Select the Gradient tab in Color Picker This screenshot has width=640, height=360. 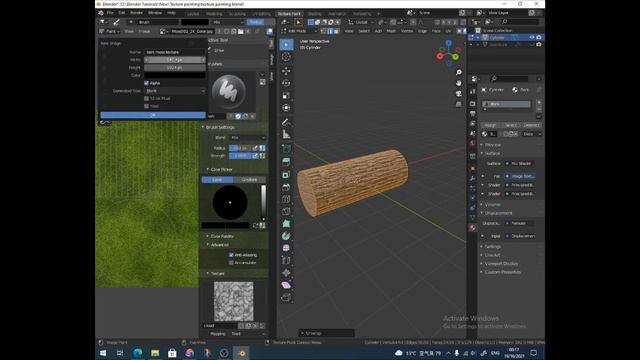pyautogui.click(x=249, y=180)
